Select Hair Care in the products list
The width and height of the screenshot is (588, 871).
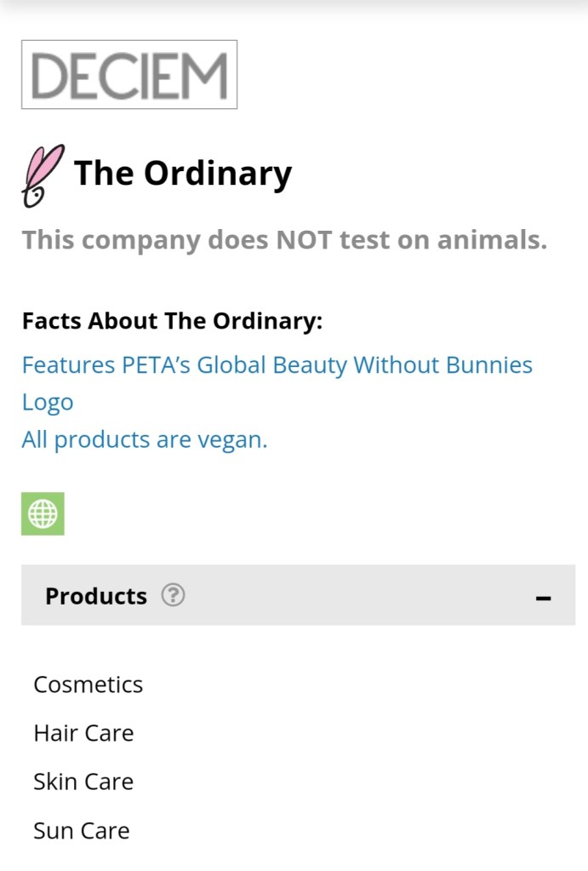(83, 733)
